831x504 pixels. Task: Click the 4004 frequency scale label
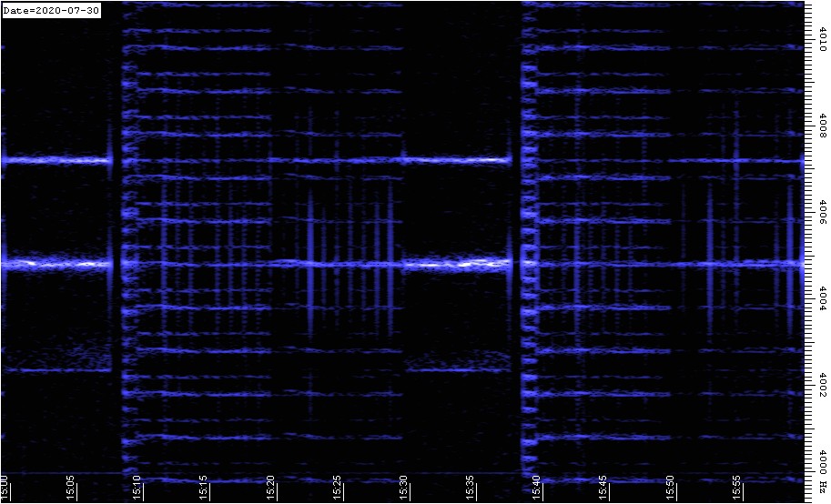coord(823,299)
